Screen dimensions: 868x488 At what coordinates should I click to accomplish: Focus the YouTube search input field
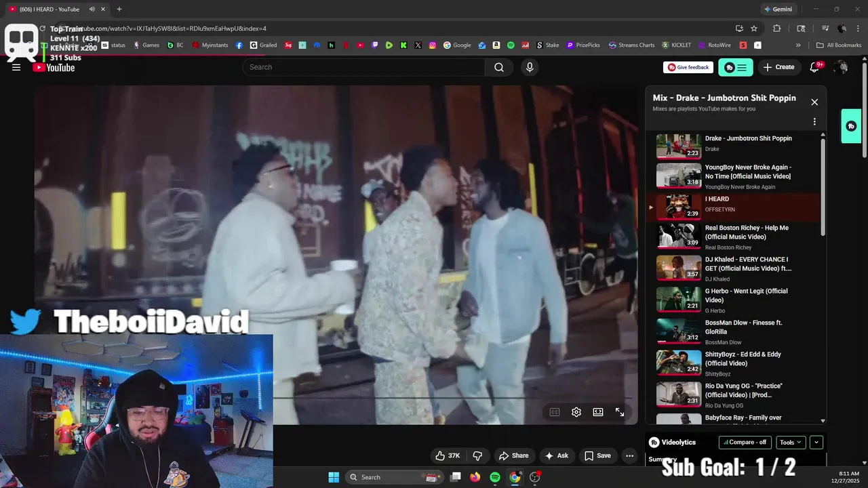tap(363, 67)
